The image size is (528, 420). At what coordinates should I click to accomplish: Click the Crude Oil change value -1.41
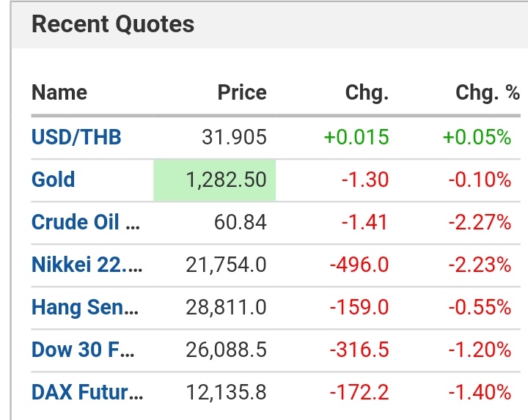366,222
